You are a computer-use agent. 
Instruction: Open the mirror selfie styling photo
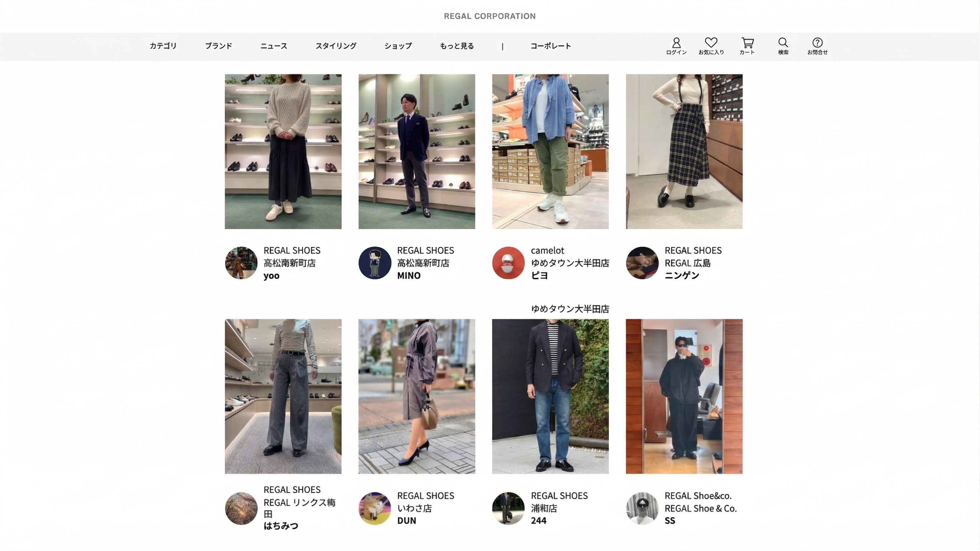pyautogui.click(x=684, y=396)
